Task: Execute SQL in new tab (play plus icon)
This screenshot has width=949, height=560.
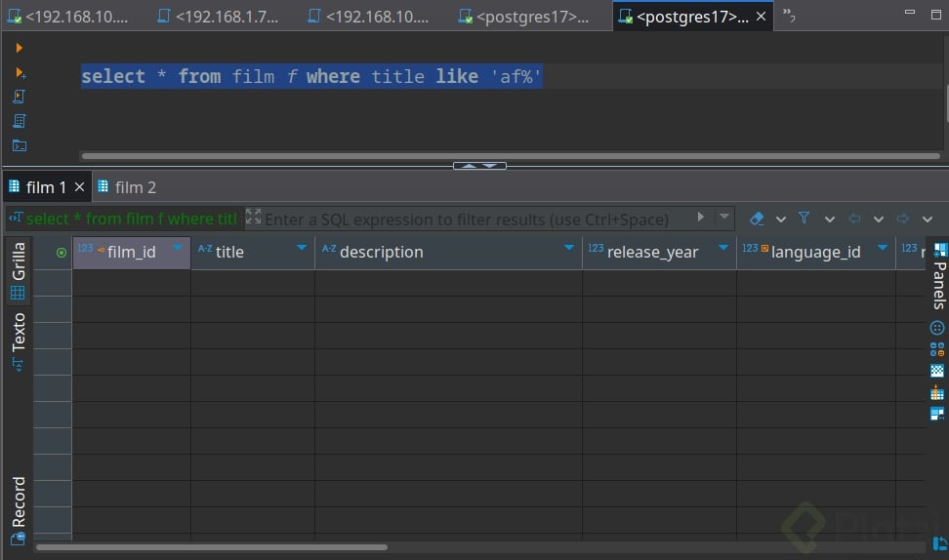Action: (20, 72)
